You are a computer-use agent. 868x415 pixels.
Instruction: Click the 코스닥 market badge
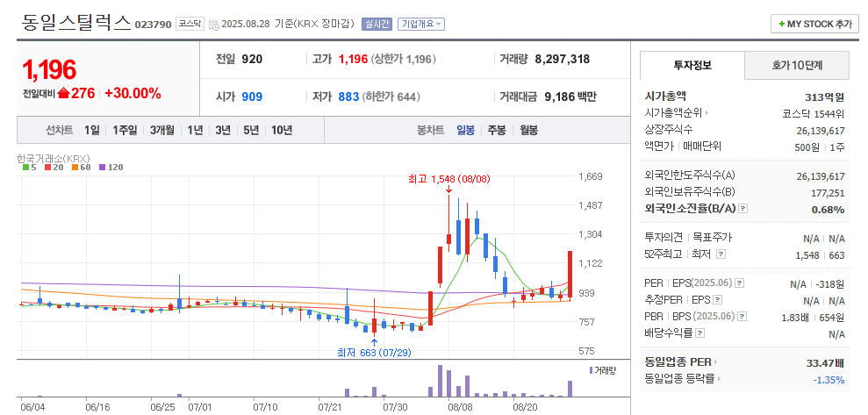190,25
